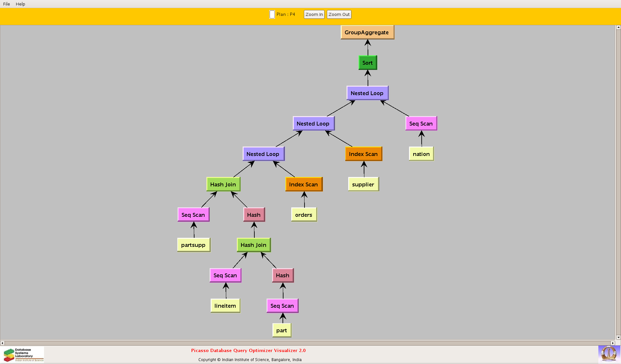Open the File menu
The image size is (621, 364).
(6, 4)
